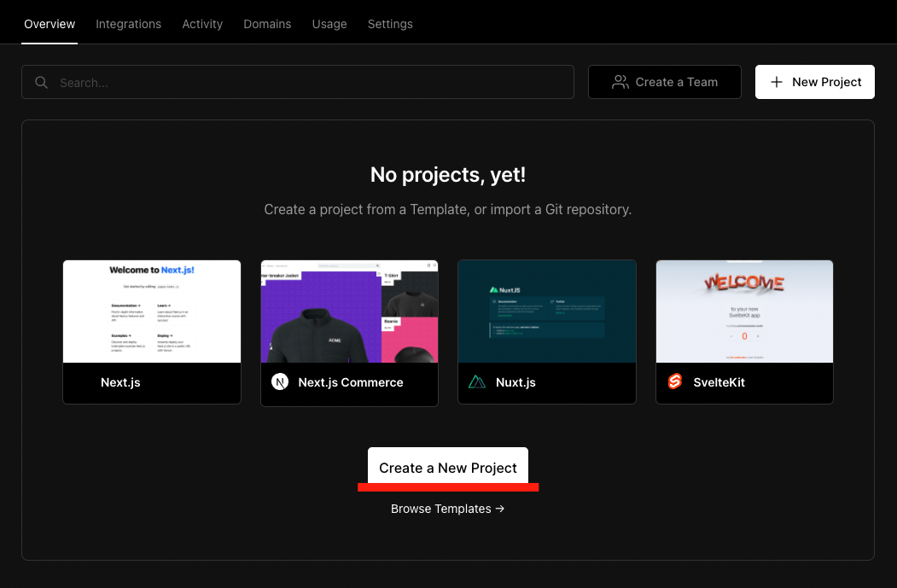Image resolution: width=897 pixels, height=588 pixels.
Task: Select the Welcome to Next.js template preview
Action: [x=152, y=311]
